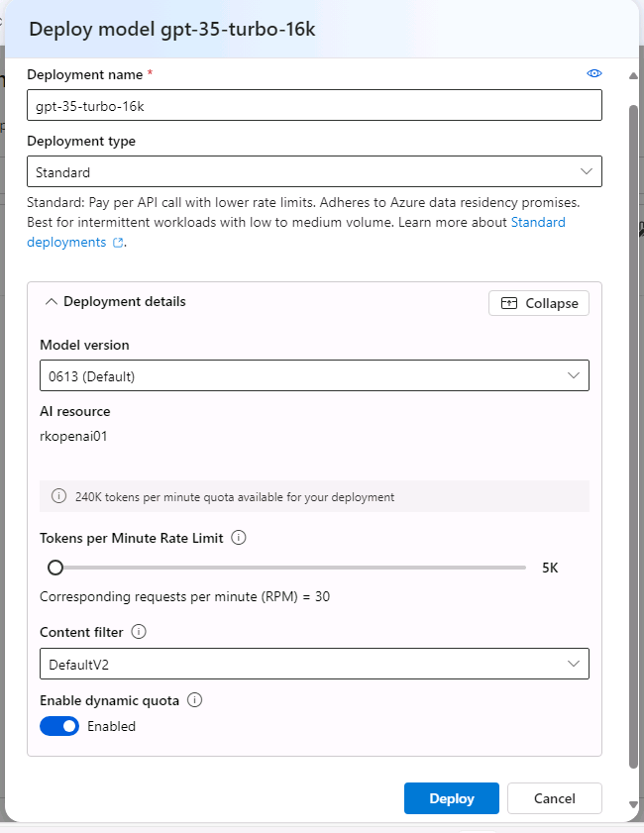Screen dimensions: 644x833
Task: Click the eye icon beside Deployment name
Action: pyautogui.click(x=594, y=74)
